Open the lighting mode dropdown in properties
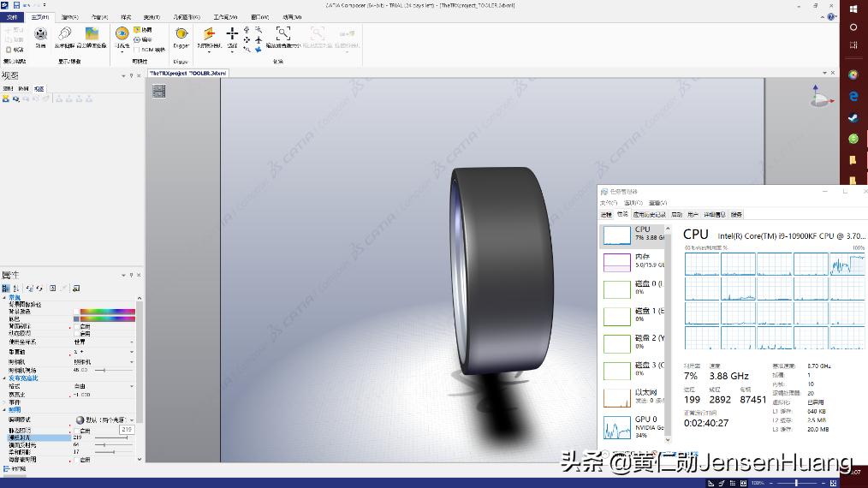This screenshot has width=868, height=488. click(x=131, y=420)
